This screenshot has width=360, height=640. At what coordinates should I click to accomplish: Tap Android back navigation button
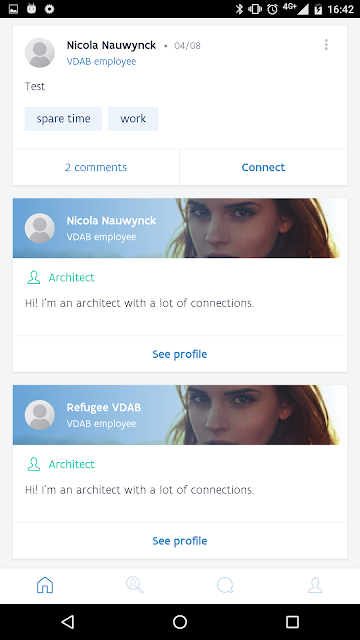pyautogui.click(x=67, y=622)
